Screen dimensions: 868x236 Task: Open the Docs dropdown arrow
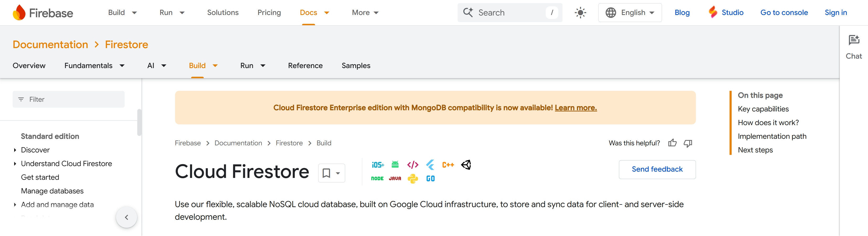(x=326, y=13)
